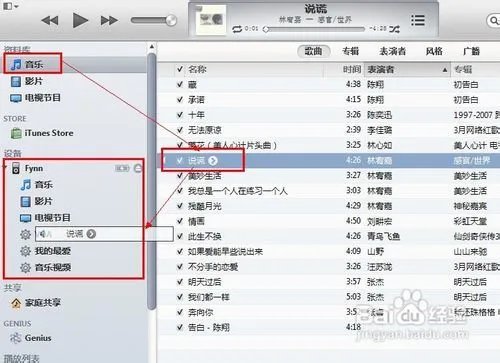The image size is (500, 363).
Task: Select the song 告白 - 陈翔
Action: point(209,327)
